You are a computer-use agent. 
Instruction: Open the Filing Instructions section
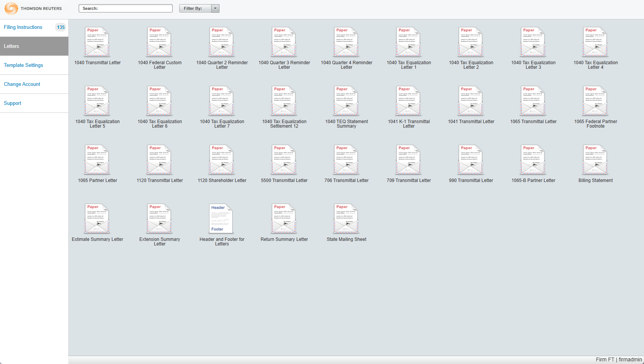pos(23,27)
